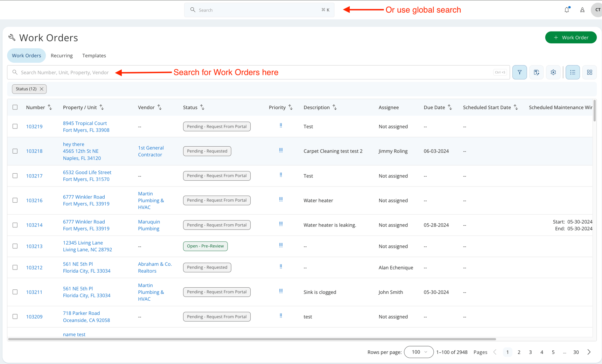
Task: Remove the Status (12) filter chip
Action: click(41, 89)
